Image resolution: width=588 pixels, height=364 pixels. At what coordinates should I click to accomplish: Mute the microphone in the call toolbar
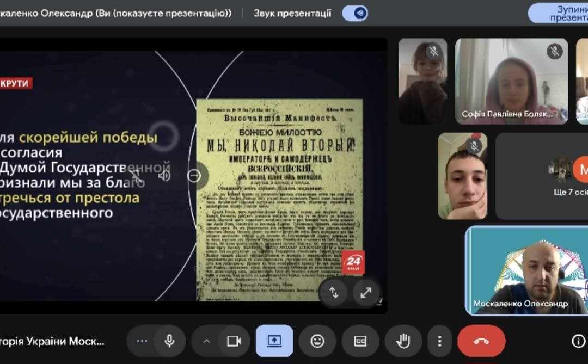(169, 341)
